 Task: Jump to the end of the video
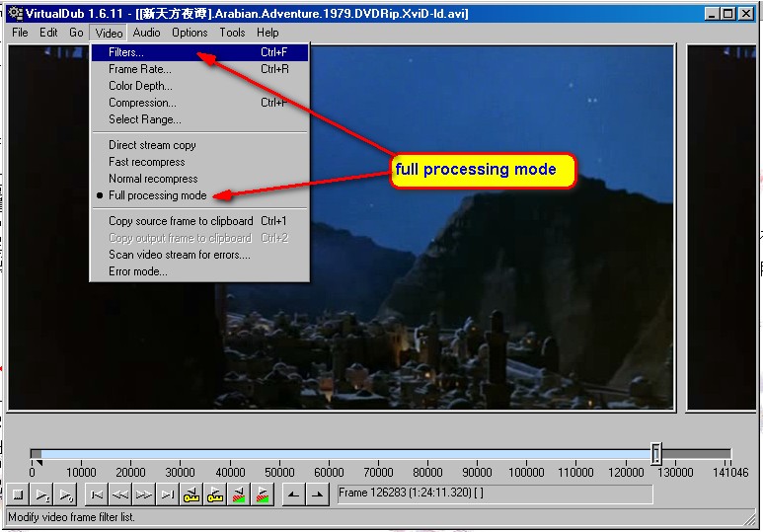168,494
